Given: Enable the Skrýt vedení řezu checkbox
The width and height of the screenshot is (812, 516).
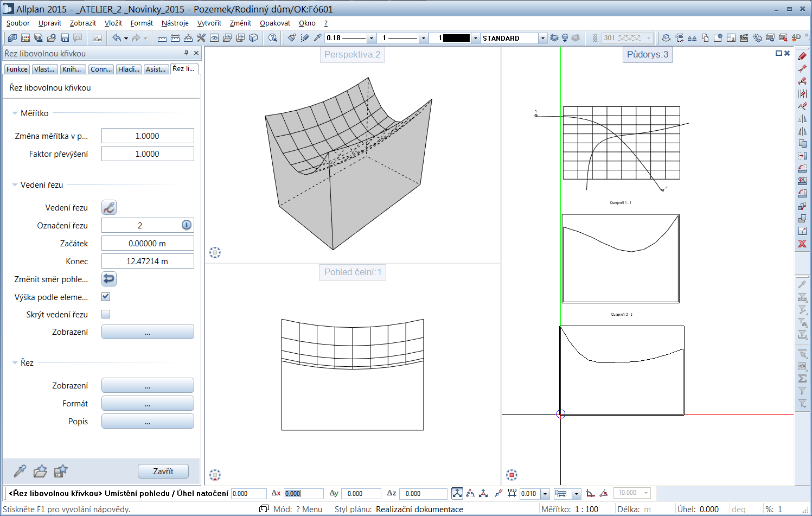Looking at the screenshot, I should tap(106, 314).
